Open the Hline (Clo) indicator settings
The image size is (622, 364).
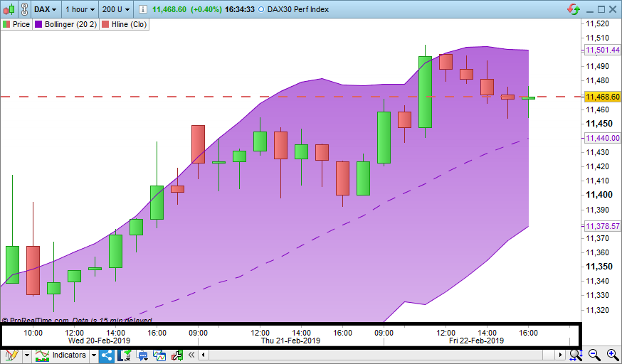point(129,24)
